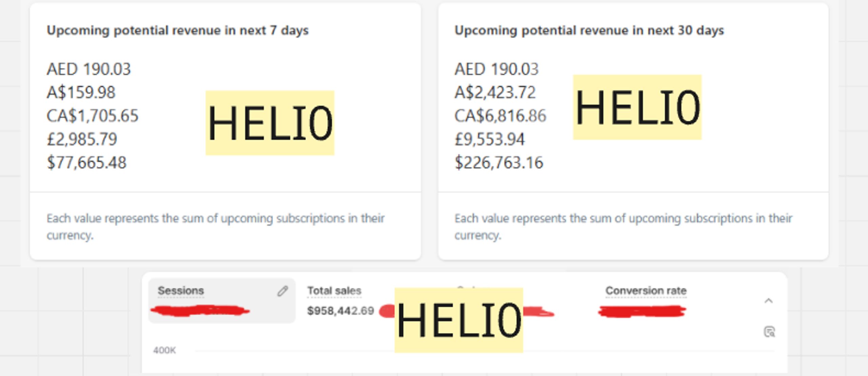The height and width of the screenshot is (376, 868).
Task: Click the £2,985.79 value
Action: tap(82, 139)
